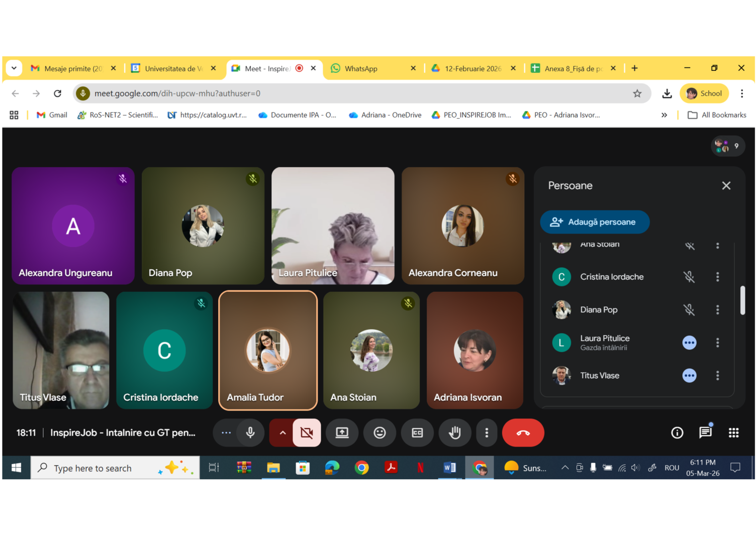Toggle closed captions
Image resolution: width=756 pixels, height=548 pixels.
point(417,432)
